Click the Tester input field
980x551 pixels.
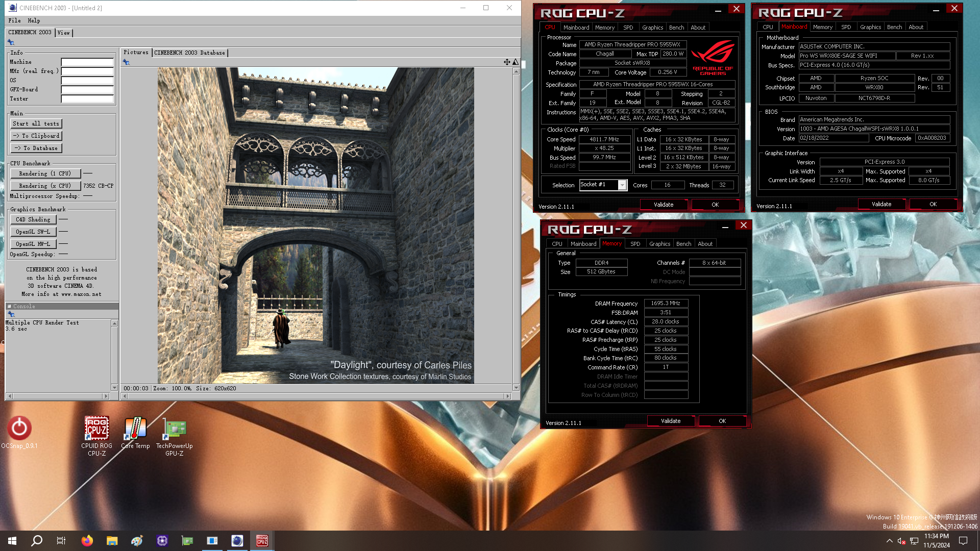click(x=87, y=99)
